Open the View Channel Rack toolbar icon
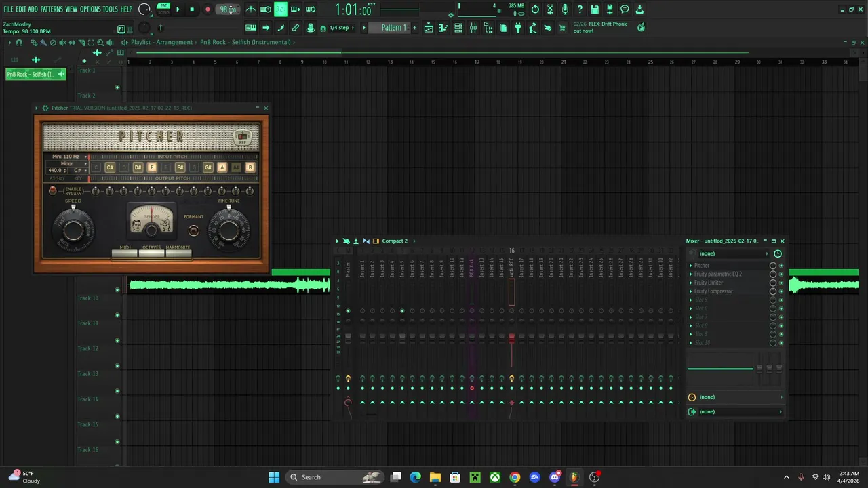The image size is (868, 488). [x=458, y=28]
